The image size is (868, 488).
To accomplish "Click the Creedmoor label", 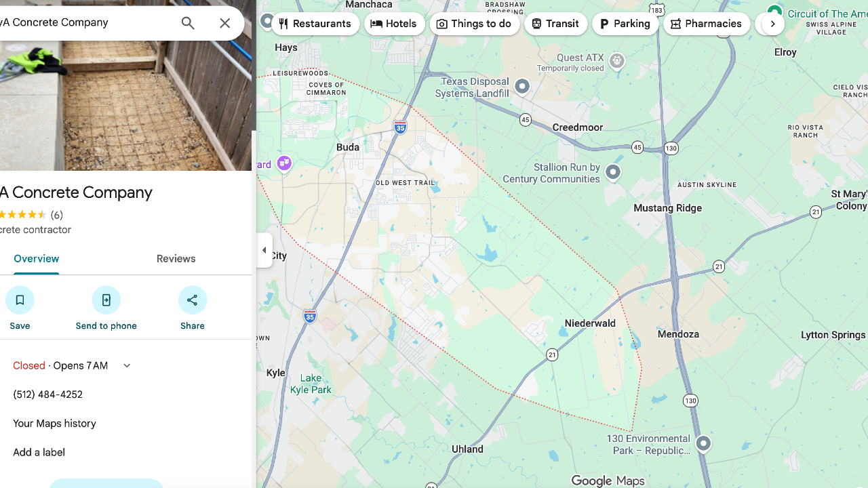I will pos(578,127).
